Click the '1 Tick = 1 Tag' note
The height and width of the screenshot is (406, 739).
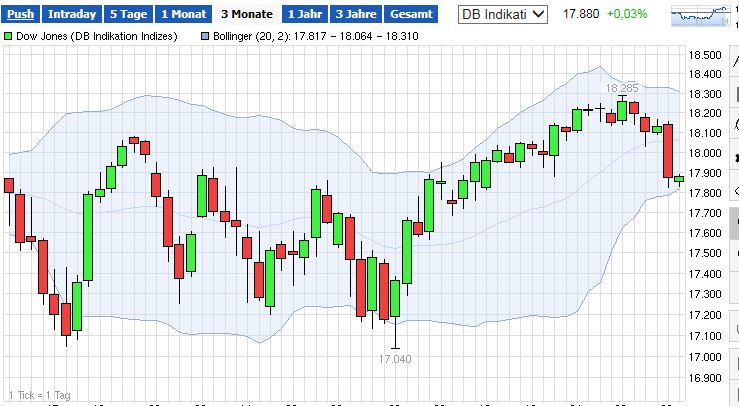coord(40,395)
